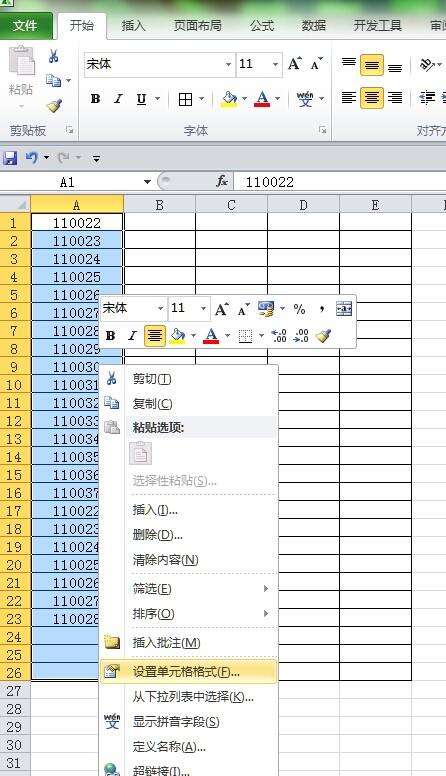Choose 定义名称 from context menu
Viewport: 446px width, 776px height.
(189, 746)
